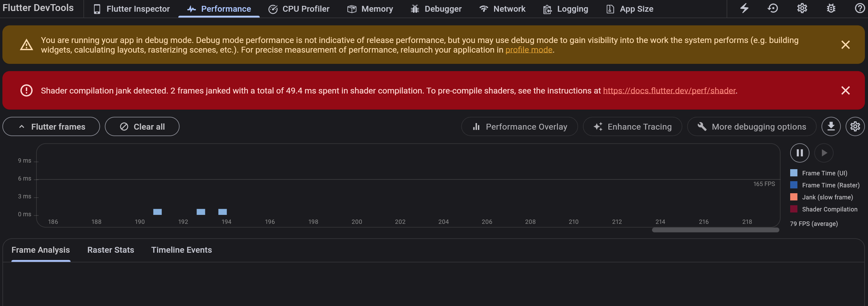
Task: Open the Performance Overlay option
Action: click(519, 127)
